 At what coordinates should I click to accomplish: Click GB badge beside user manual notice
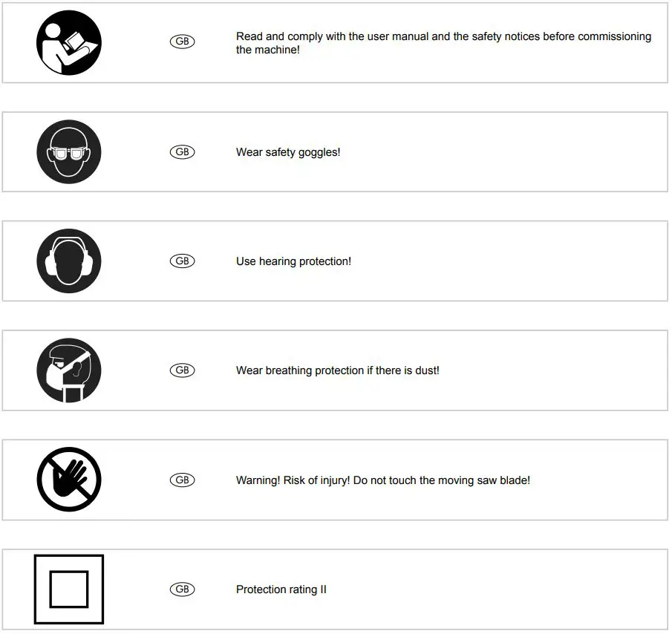(x=182, y=42)
